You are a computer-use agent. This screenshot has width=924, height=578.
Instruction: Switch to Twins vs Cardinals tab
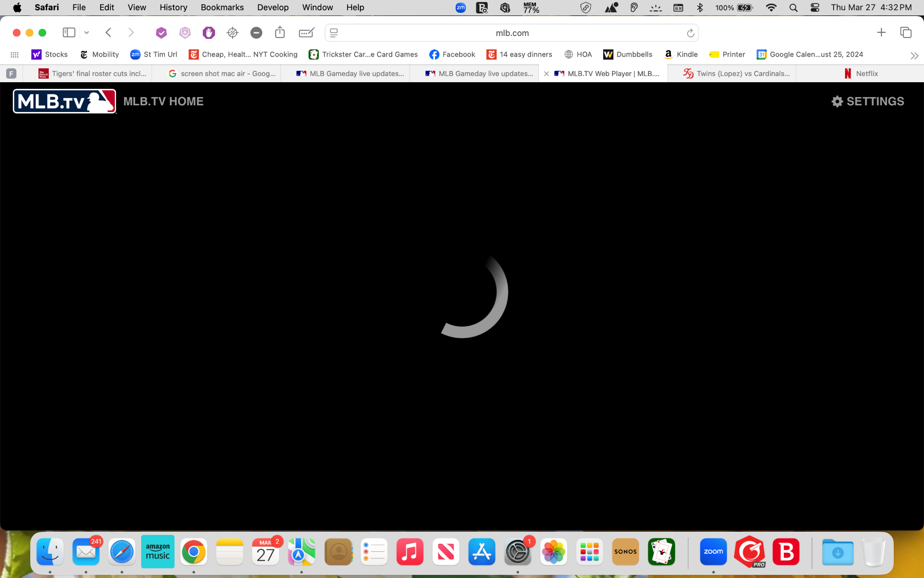737,73
